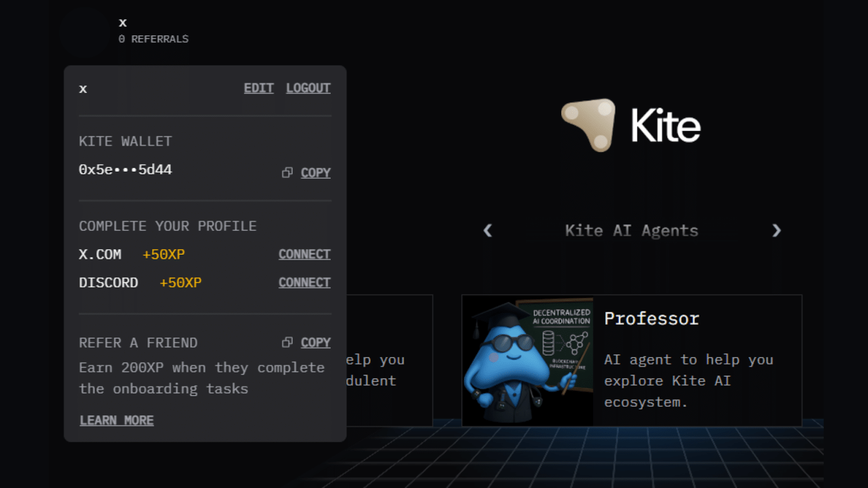Go to previous agent with left chevron

click(488, 230)
